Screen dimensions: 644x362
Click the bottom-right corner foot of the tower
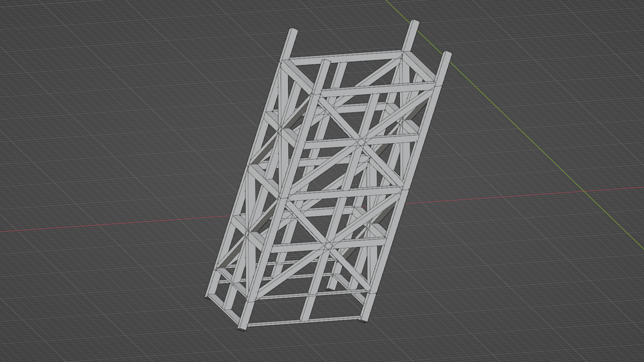coord(363,319)
